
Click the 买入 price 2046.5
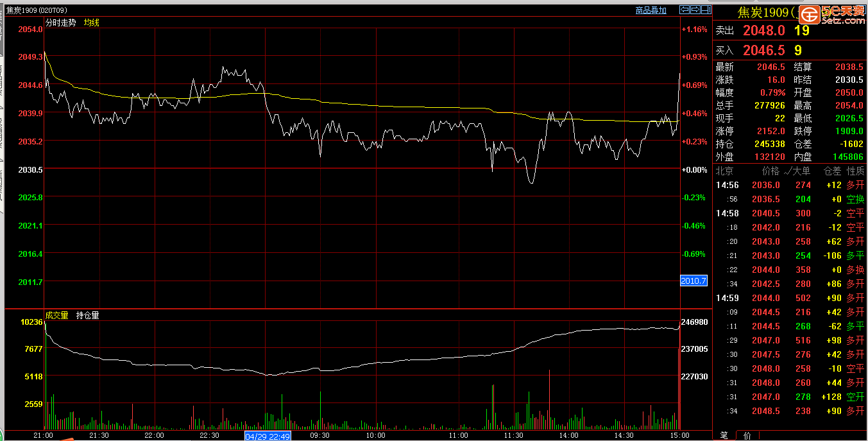(764, 50)
